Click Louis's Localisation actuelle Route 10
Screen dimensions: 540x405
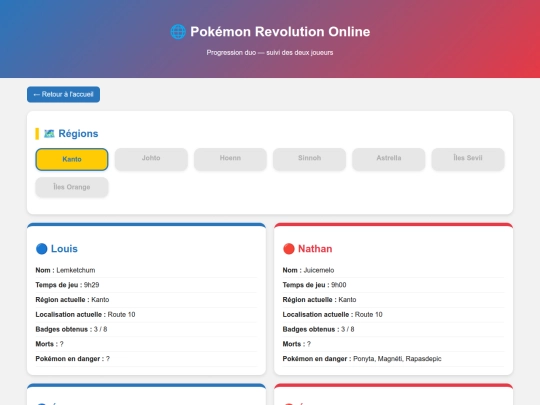(x=121, y=314)
